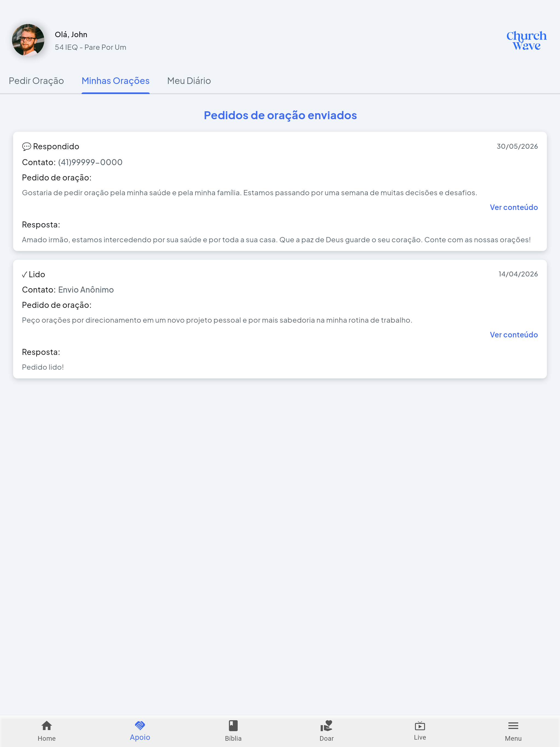Image resolution: width=560 pixels, height=747 pixels.
Task: Select the Minhas Orações tab
Action: coord(115,81)
